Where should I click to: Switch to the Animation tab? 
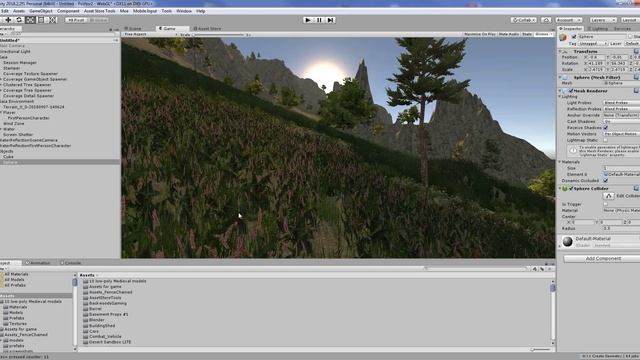(x=38, y=263)
